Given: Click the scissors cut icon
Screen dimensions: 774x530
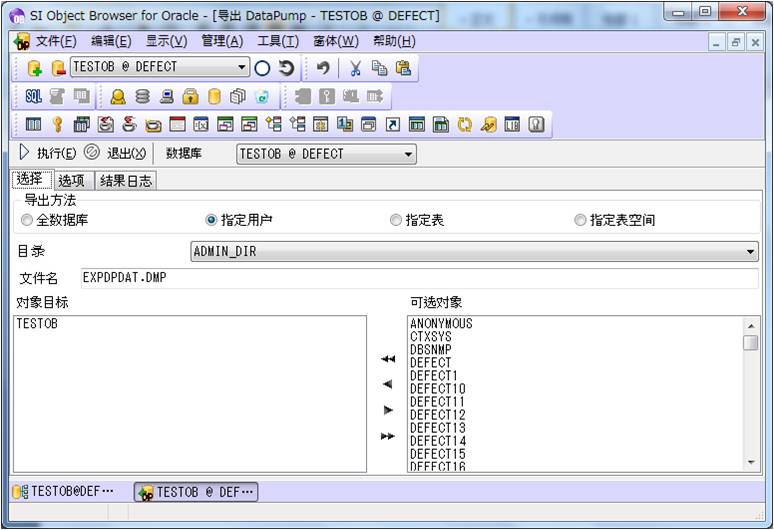Looking at the screenshot, I should pos(355,68).
